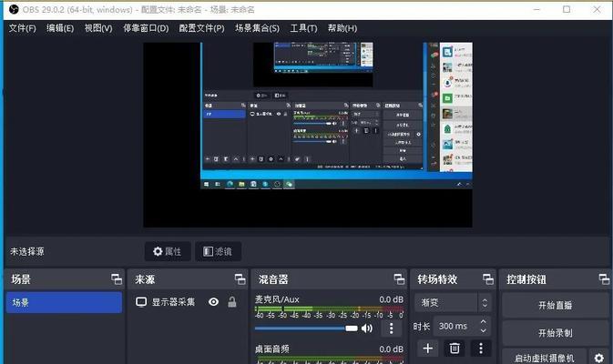Open the 编辑(E) menu
The height and width of the screenshot is (364, 613).
coord(60,28)
